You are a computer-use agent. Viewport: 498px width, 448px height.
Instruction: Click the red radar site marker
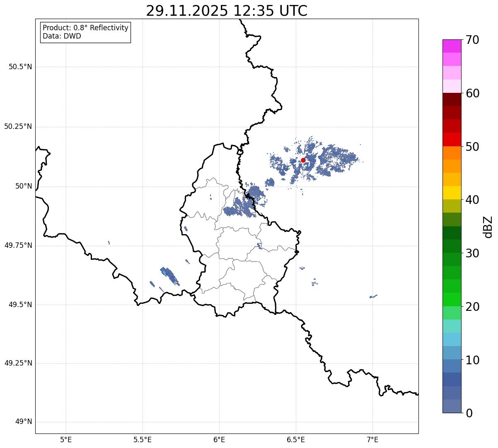[303, 160]
